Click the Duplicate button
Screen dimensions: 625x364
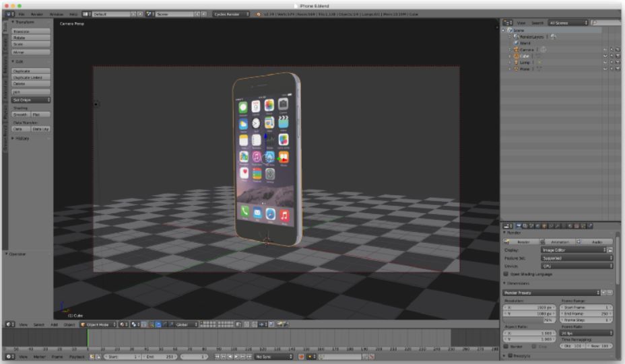pyautogui.click(x=31, y=71)
